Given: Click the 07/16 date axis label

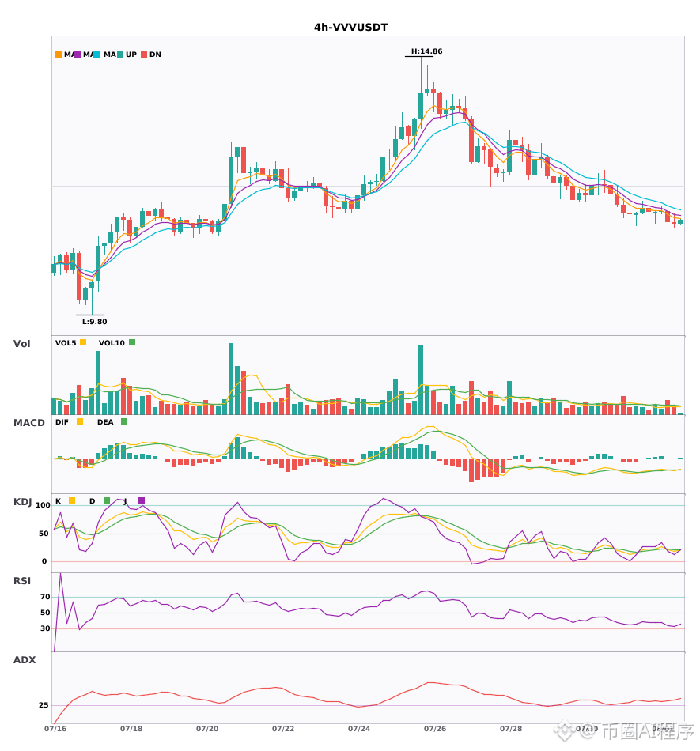Looking at the screenshot, I should (55, 729).
